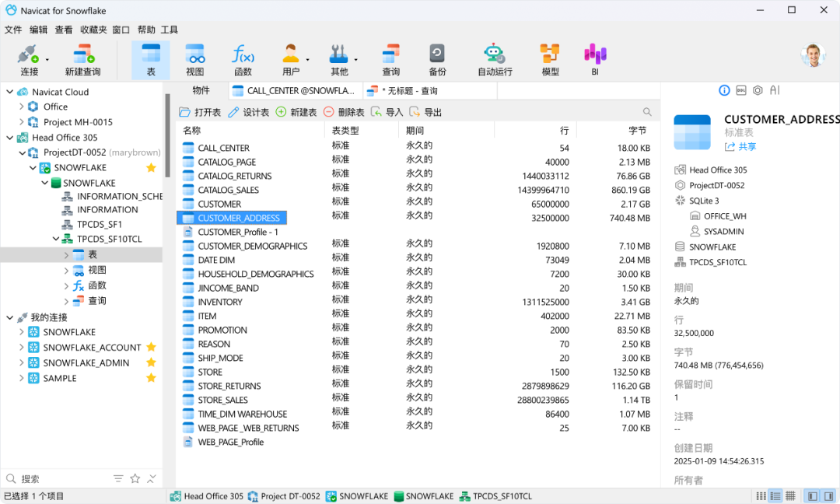Toggle favorite star on SAMPLE
The image size is (840, 504).
pyautogui.click(x=151, y=378)
